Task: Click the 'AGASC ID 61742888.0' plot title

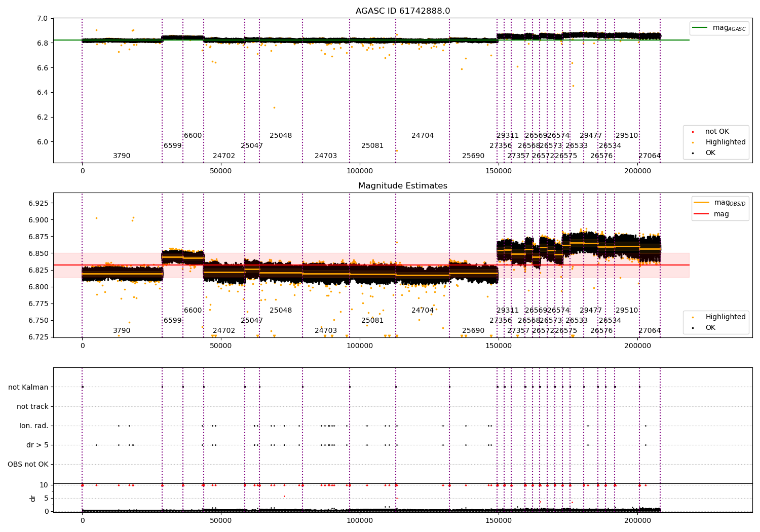Action: (403, 11)
